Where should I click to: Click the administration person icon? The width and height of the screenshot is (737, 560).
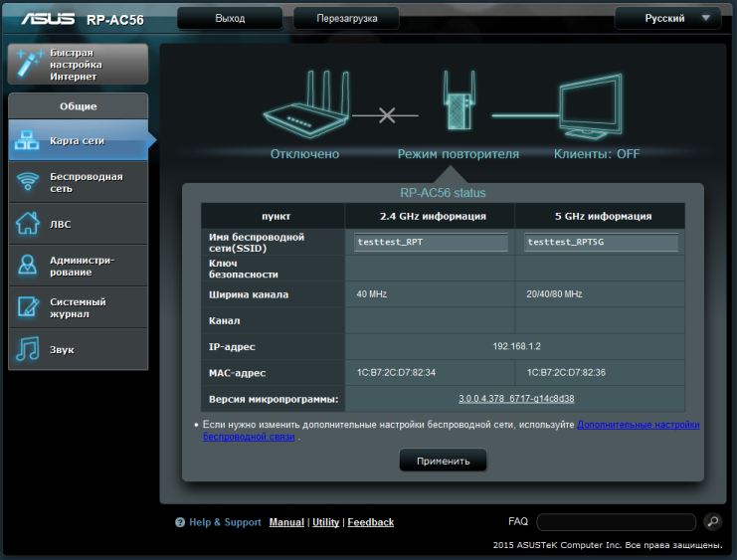pos(28,265)
